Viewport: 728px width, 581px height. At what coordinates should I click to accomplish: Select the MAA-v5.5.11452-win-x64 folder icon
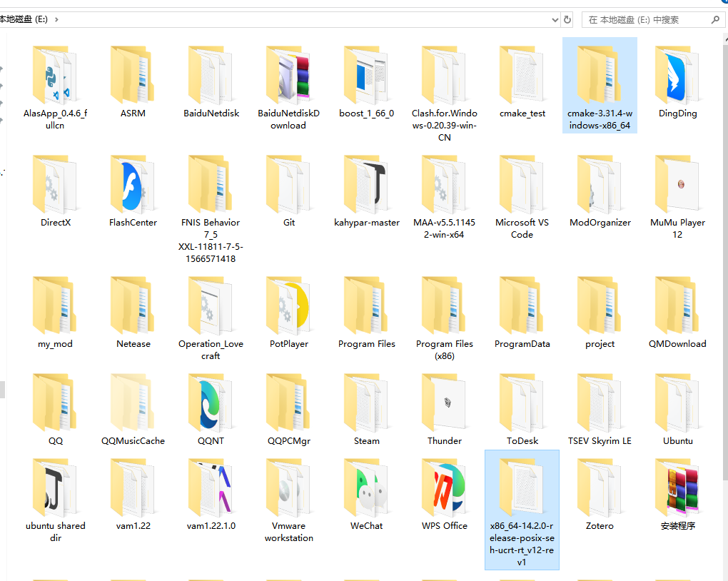tap(445, 184)
